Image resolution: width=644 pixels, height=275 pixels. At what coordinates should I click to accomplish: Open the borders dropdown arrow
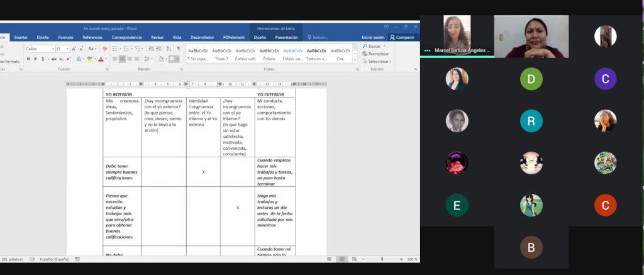click(177, 59)
